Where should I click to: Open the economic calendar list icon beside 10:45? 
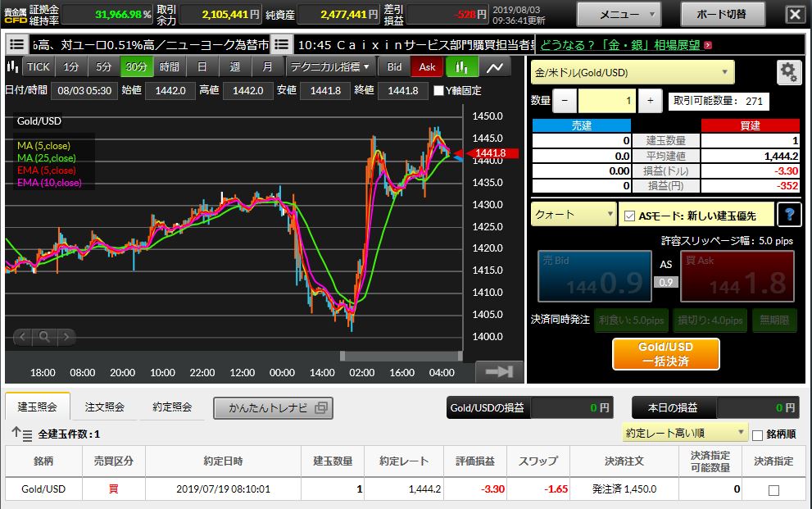281,44
